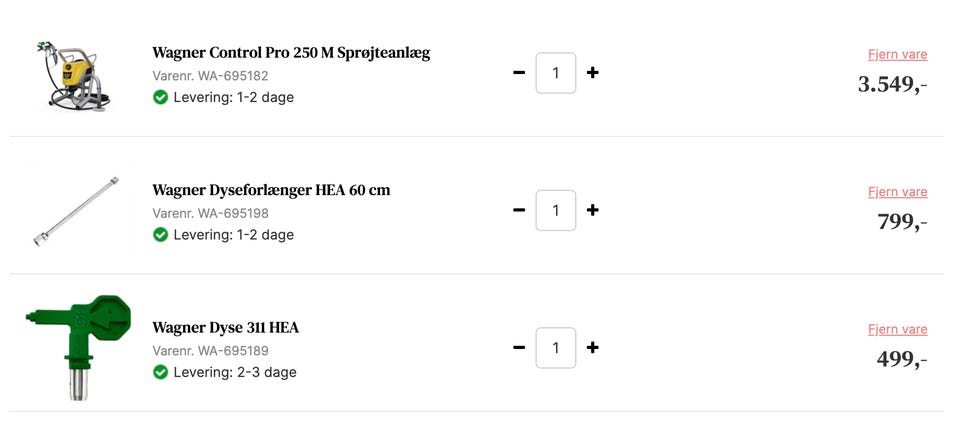Focus quantity box for Wagner Dyseforlænger
Image resolution: width=960 pixels, height=423 pixels.
coord(556,210)
